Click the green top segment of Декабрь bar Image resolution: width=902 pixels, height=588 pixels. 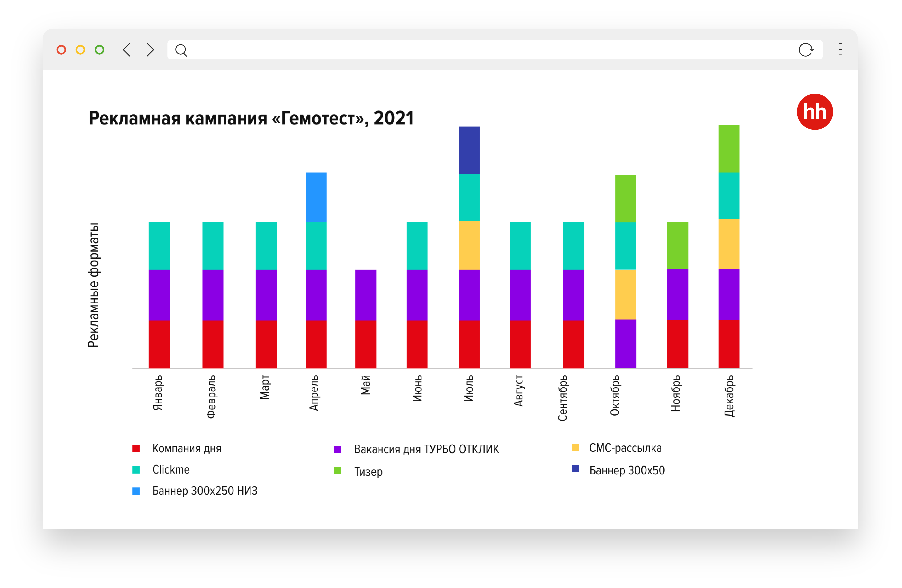[729, 149]
